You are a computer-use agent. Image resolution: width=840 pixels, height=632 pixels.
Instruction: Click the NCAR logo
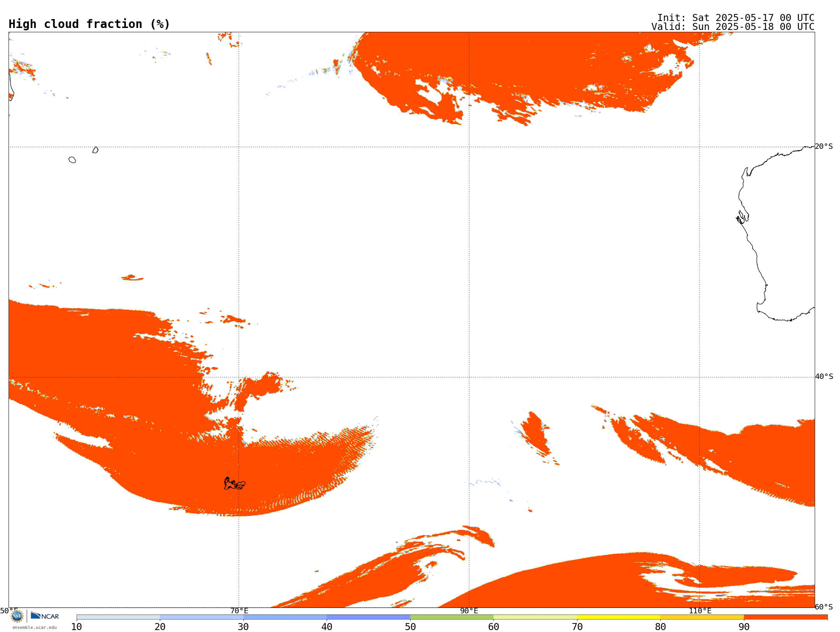45,616
